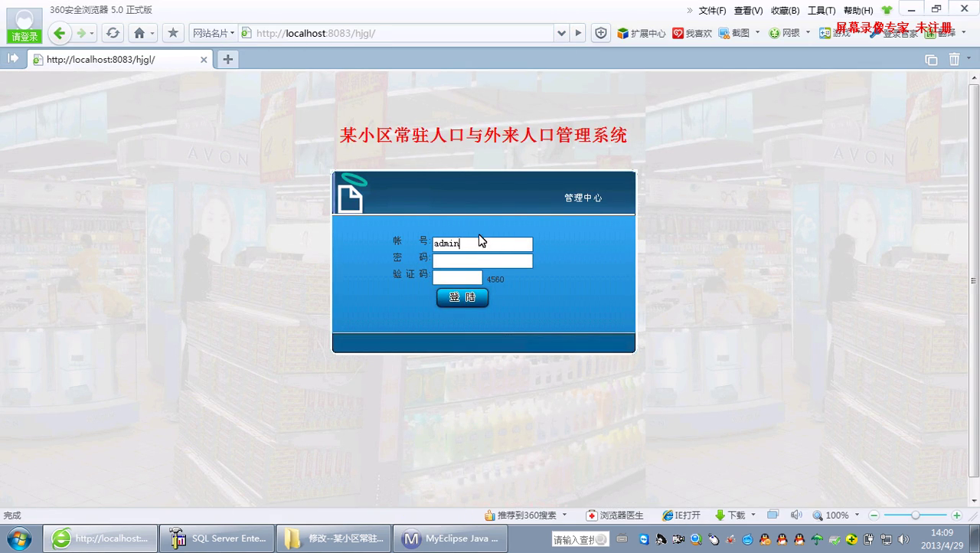980x553 pixels.
Task: Open the 下载 download manager
Action: click(x=730, y=515)
